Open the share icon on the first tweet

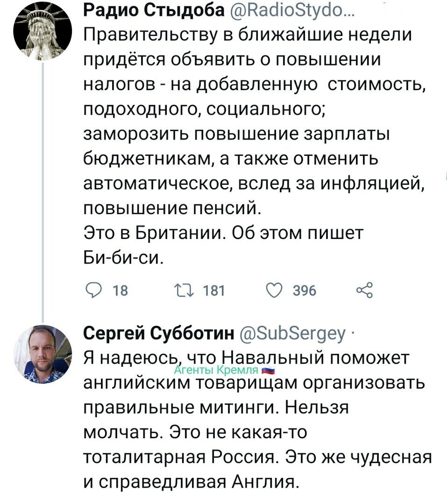[365, 290]
